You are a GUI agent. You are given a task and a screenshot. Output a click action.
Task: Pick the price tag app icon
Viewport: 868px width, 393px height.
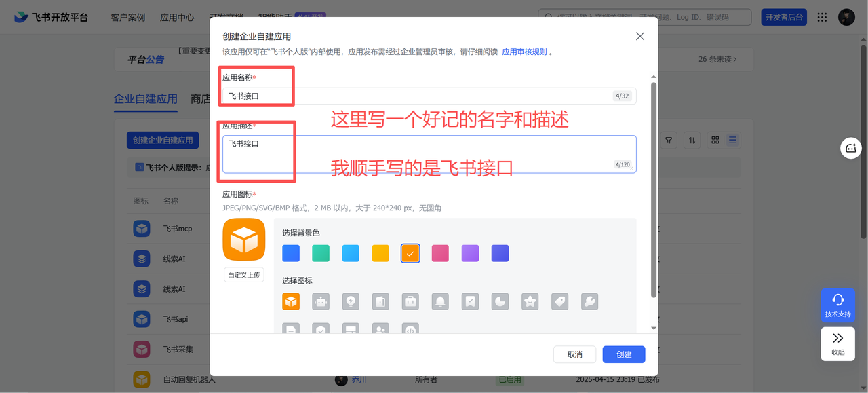click(559, 301)
